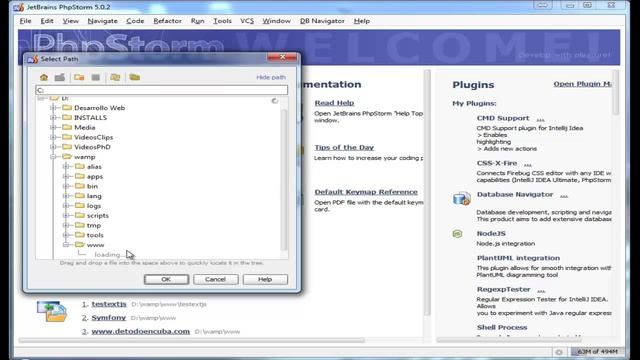
Task: Click the memory indicator in the status bar
Action: tap(597, 351)
